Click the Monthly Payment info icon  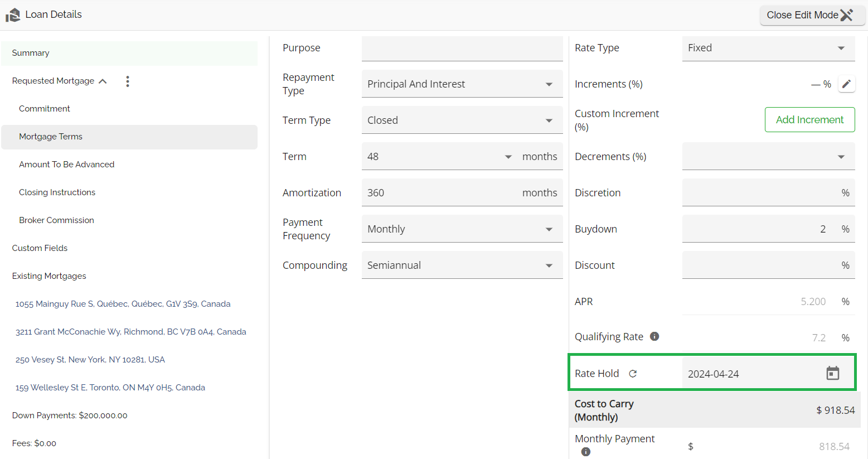585,452
